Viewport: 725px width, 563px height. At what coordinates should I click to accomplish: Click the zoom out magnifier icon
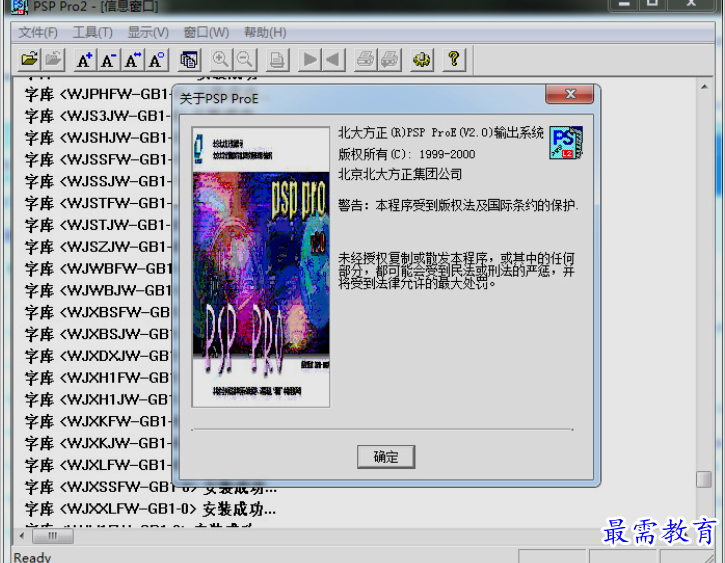pos(245,60)
